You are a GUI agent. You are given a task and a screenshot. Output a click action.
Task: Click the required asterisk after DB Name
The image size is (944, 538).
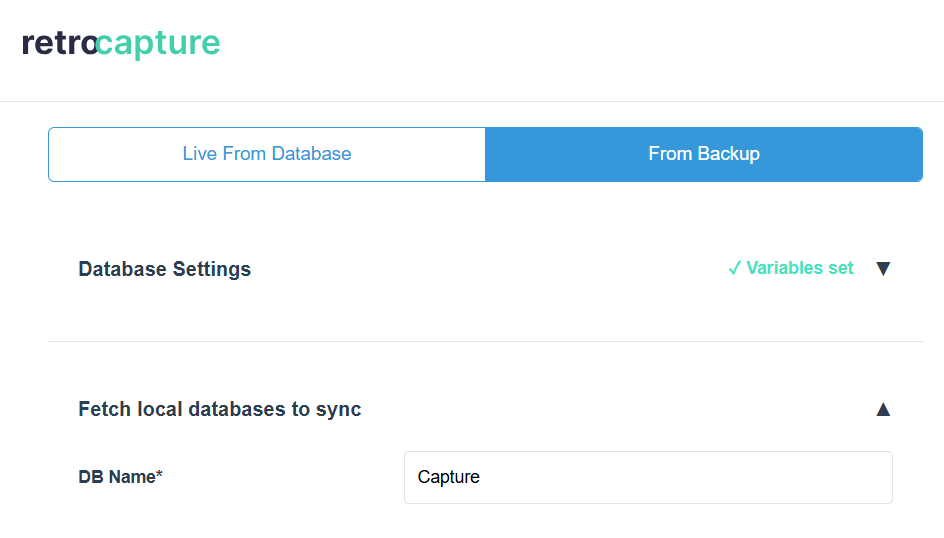click(159, 475)
